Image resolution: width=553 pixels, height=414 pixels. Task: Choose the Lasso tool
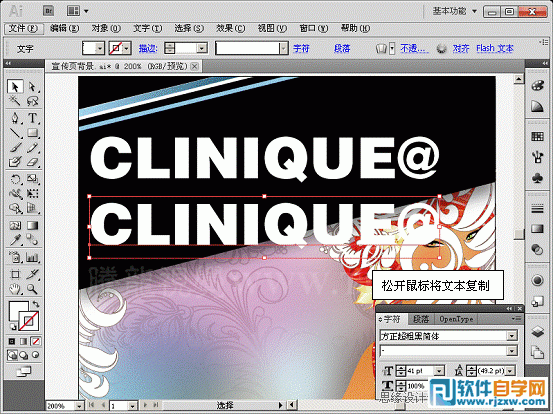[32, 101]
